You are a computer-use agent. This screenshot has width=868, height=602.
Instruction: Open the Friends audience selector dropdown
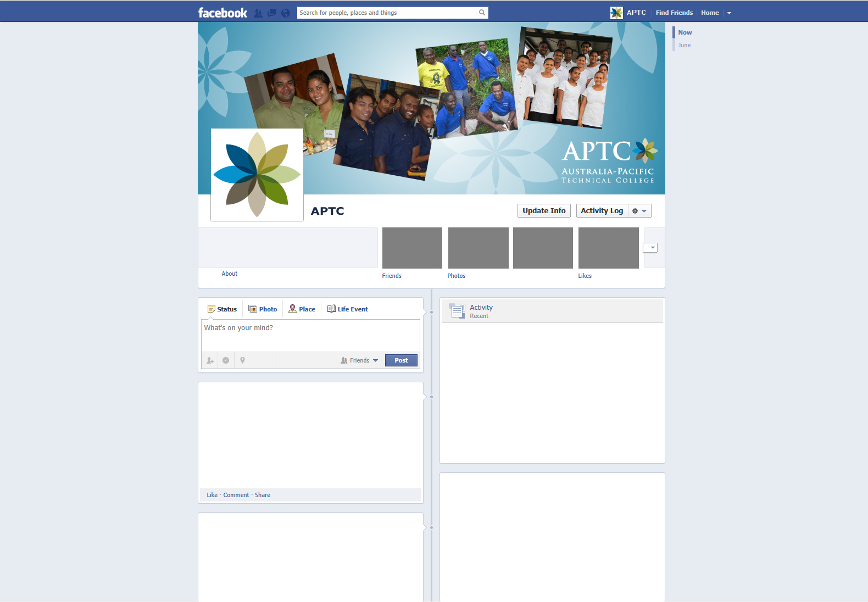tap(359, 360)
